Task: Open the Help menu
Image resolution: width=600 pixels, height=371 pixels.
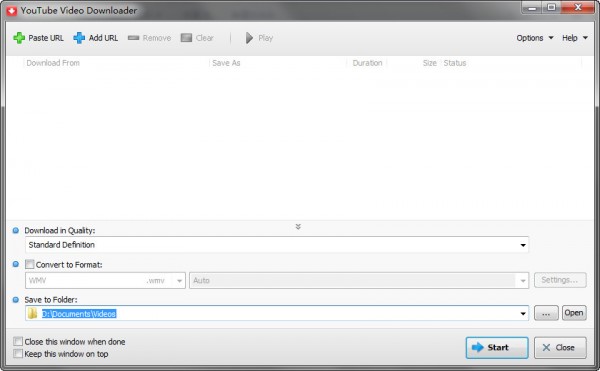Action: click(574, 38)
